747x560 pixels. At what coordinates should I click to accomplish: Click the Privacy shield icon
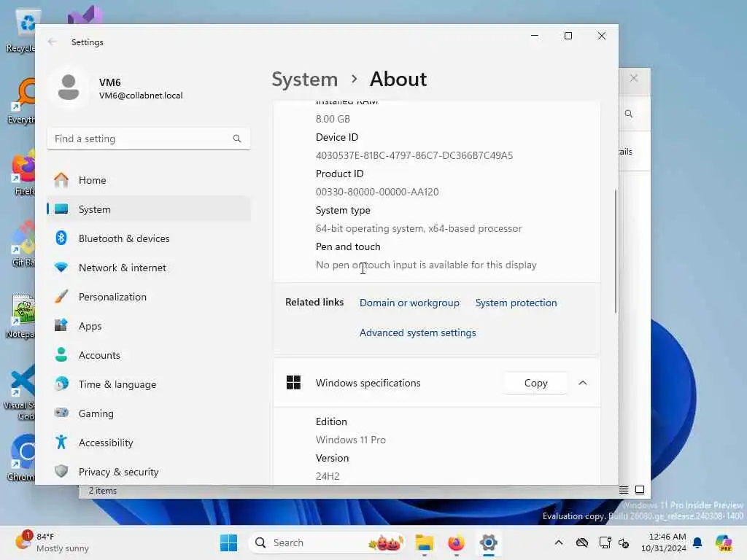[x=61, y=471]
